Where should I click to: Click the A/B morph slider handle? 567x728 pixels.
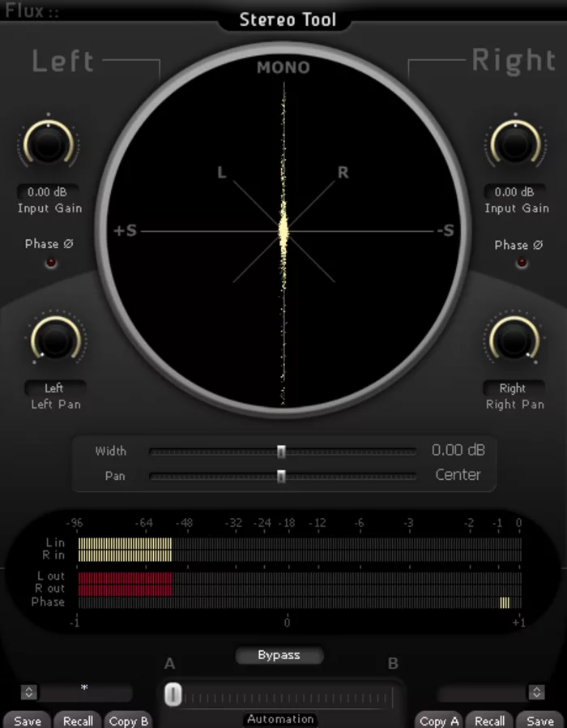(x=172, y=695)
